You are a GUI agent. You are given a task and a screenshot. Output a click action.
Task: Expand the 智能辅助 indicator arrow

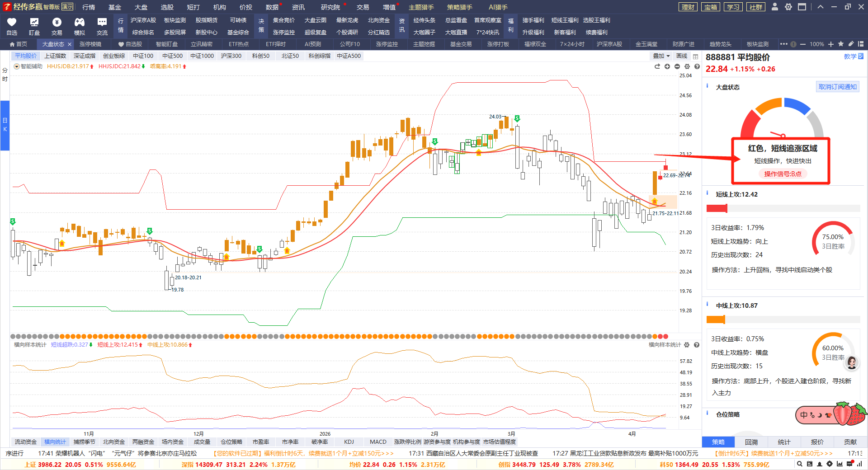click(17, 66)
